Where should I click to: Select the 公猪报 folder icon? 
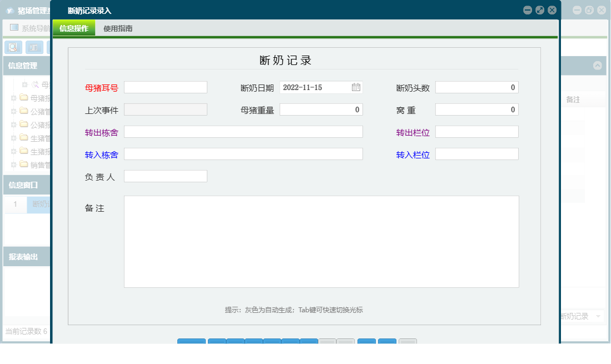24,124
